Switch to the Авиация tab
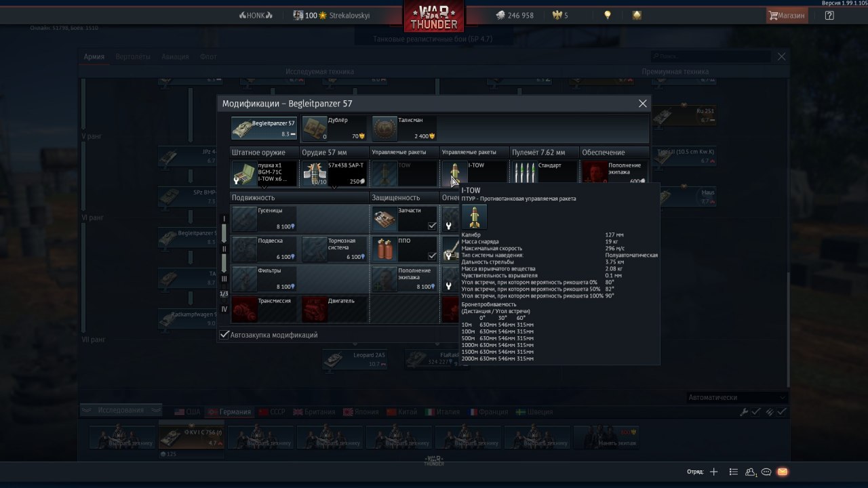This screenshot has height=488, width=868. [175, 57]
